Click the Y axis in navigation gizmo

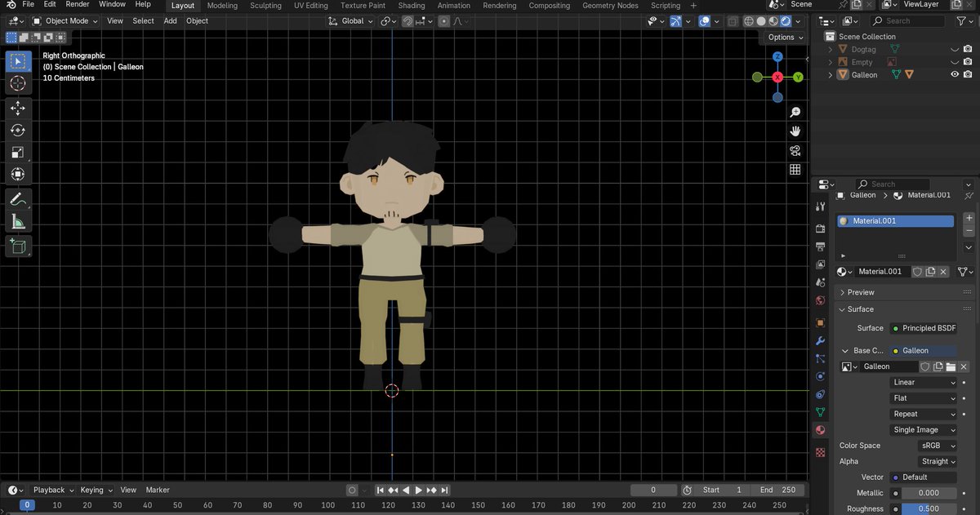click(x=798, y=77)
